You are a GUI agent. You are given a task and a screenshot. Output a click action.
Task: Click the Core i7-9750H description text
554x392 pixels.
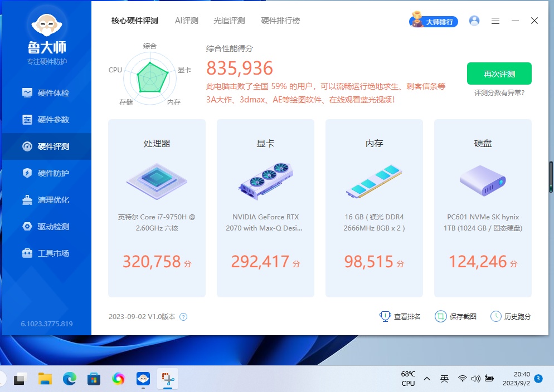click(x=157, y=222)
